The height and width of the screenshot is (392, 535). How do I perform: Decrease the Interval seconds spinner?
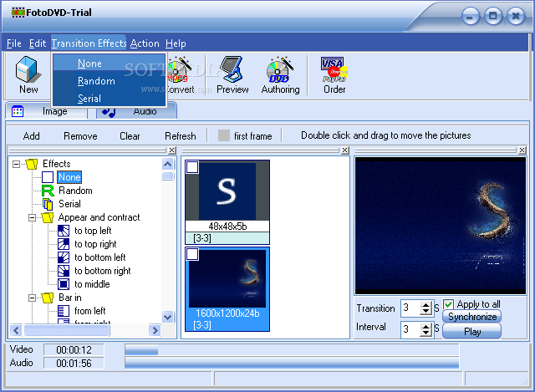425,333
